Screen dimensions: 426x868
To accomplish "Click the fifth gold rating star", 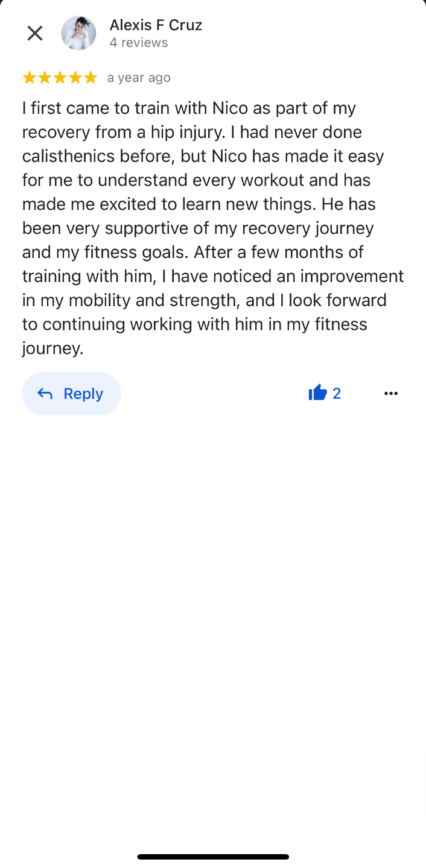I will (91, 77).
